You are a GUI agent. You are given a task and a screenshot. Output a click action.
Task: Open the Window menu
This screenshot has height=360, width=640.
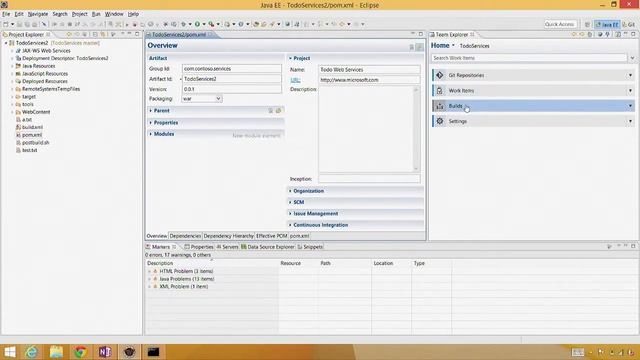point(114,14)
